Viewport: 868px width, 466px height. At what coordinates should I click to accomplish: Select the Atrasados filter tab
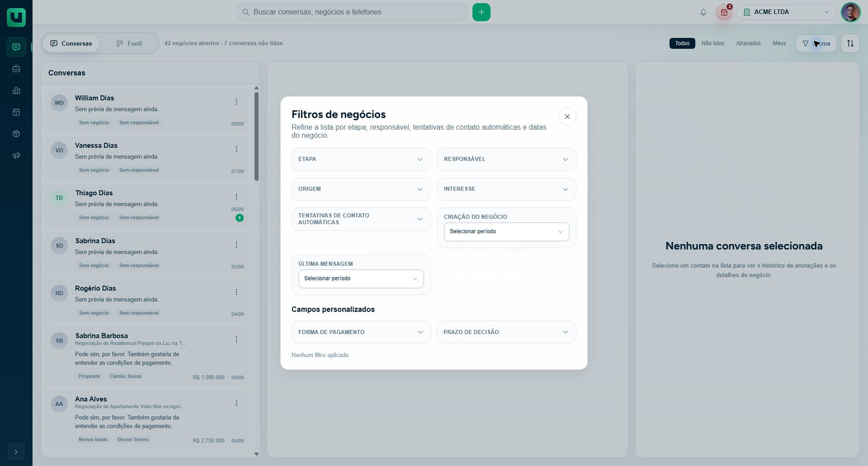(749, 43)
